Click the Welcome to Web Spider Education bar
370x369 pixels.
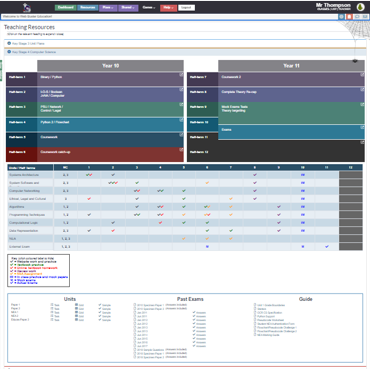[x=169, y=16]
